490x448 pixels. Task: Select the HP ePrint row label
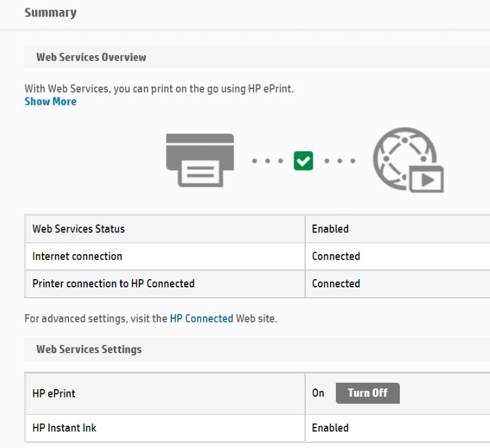click(x=54, y=394)
